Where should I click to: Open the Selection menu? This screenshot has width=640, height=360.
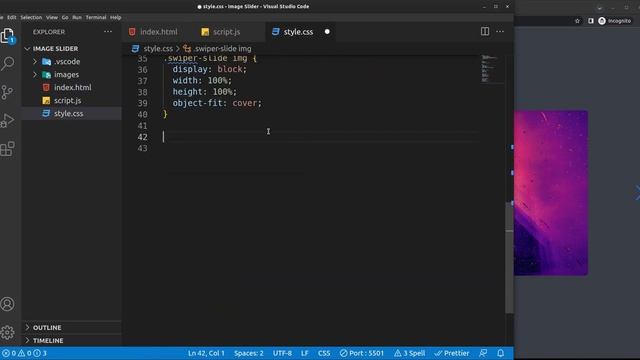pyautogui.click(x=31, y=17)
